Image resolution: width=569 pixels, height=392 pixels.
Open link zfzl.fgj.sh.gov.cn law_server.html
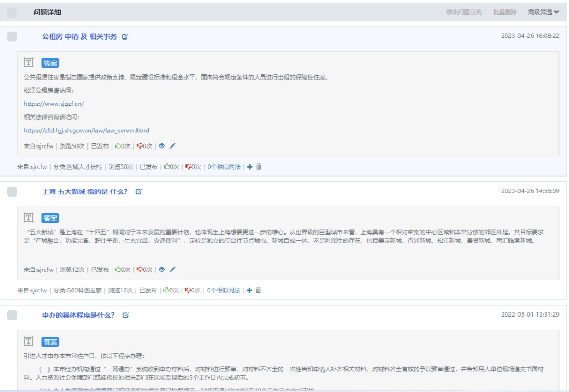(86, 130)
